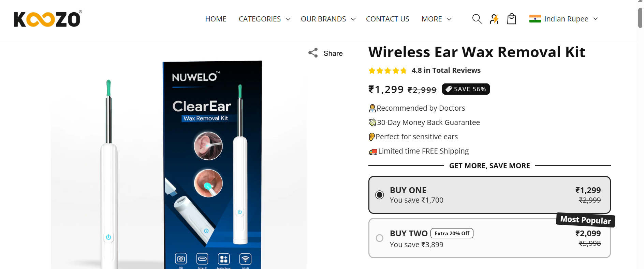Expand the Our Brands dropdown
This screenshot has width=644, height=269.
[328, 19]
